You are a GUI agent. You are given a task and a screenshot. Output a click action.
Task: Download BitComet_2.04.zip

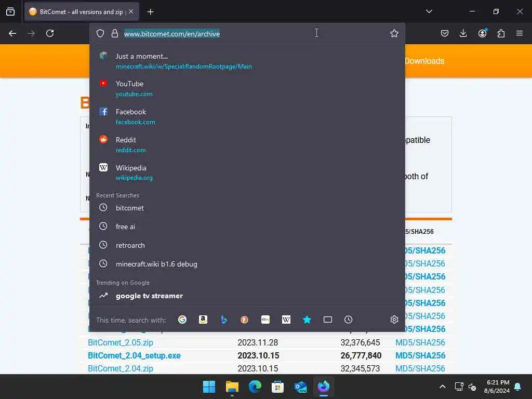(x=121, y=368)
